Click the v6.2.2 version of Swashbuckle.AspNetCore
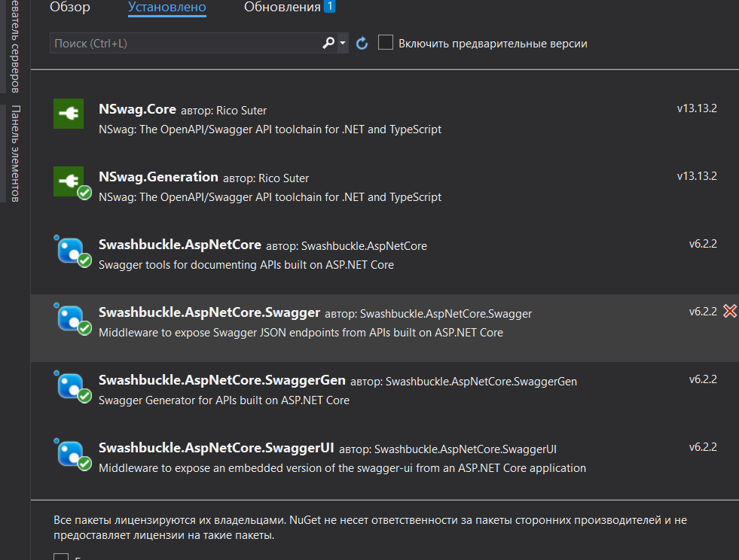This screenshot has height=560, width=739. 703,244
